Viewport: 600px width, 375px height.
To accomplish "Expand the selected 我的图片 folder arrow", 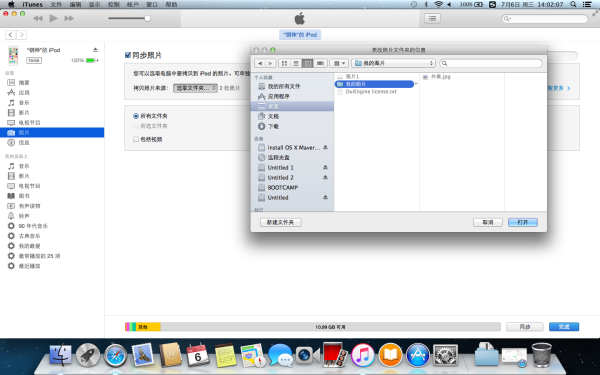I will point(416,84).
